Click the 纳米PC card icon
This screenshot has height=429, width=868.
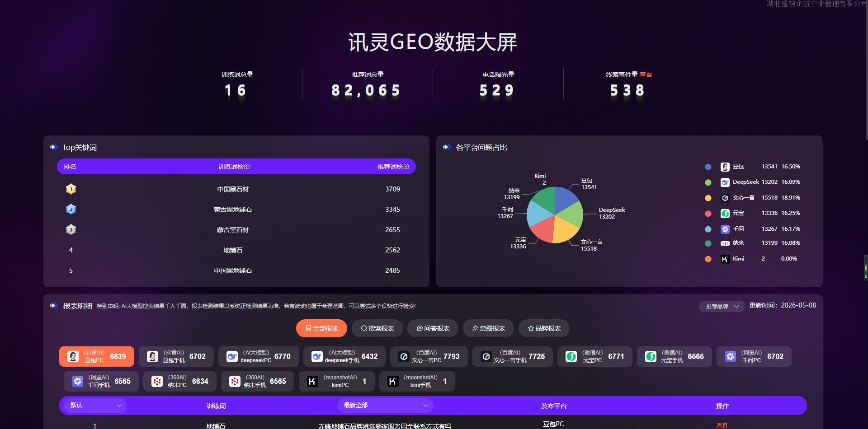[x=157, y=381]
